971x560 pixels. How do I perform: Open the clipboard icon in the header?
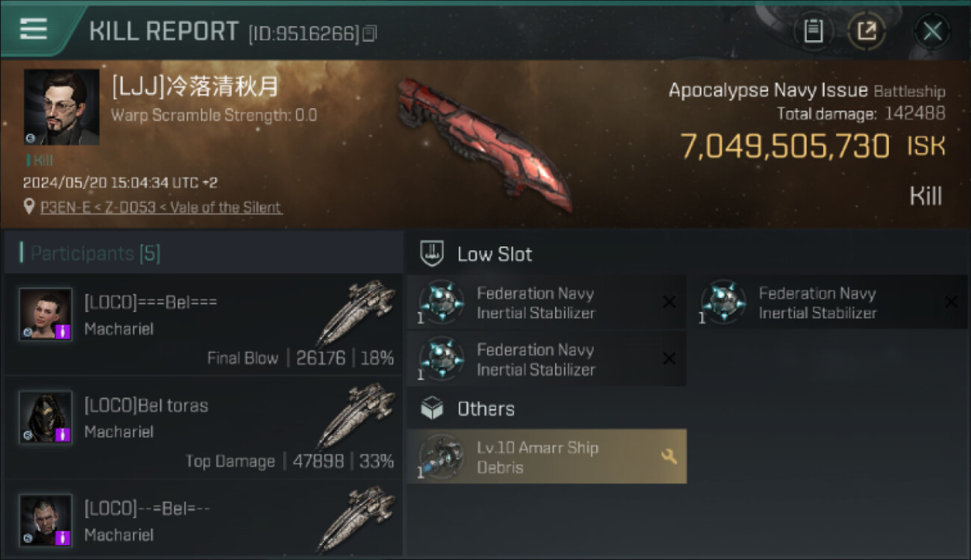click(x=813, y=31)
